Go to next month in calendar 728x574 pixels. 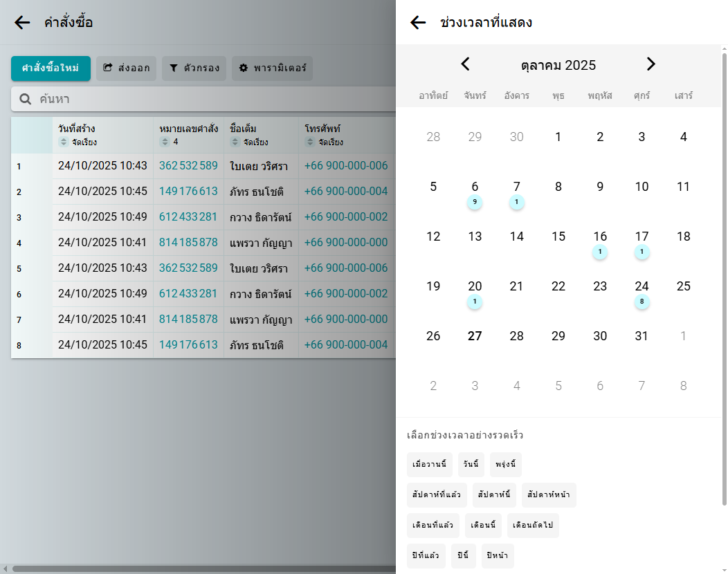[650, 64]
